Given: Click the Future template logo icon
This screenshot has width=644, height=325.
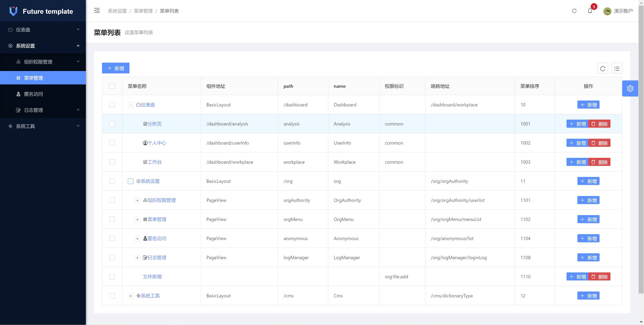Looking at the screenshot, I should [x=13, y=11].
